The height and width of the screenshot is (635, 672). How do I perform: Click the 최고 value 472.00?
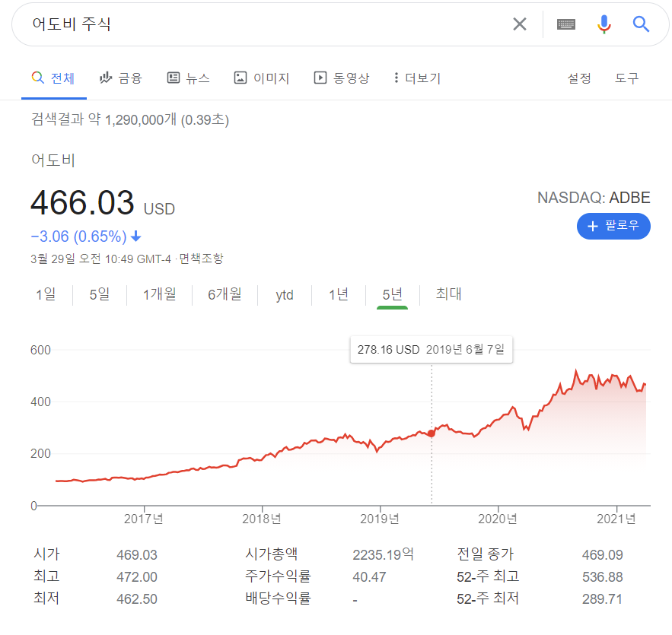pyautogui.click(x=137, y=577)
